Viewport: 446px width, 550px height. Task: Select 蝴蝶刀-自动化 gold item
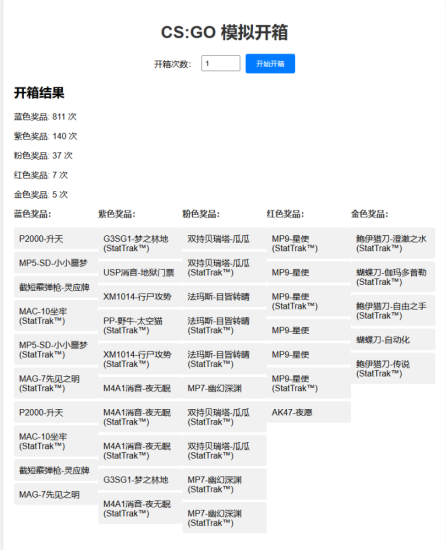393,340
